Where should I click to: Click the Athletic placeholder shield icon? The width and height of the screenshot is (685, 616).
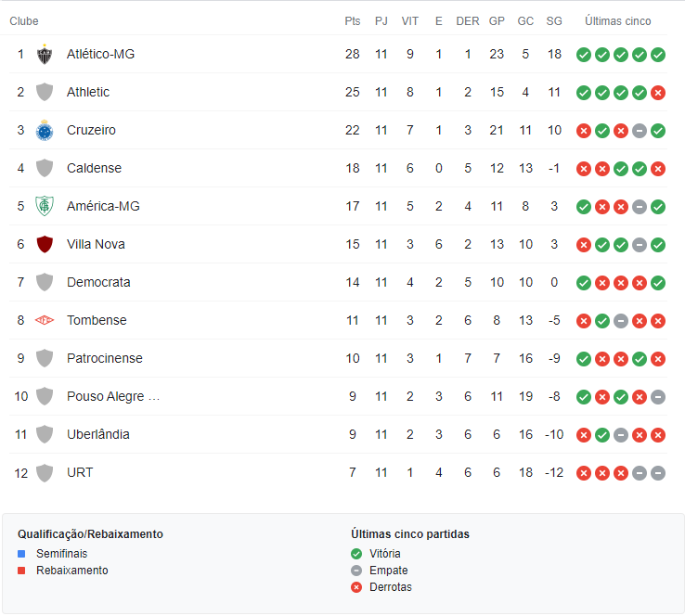45,93
